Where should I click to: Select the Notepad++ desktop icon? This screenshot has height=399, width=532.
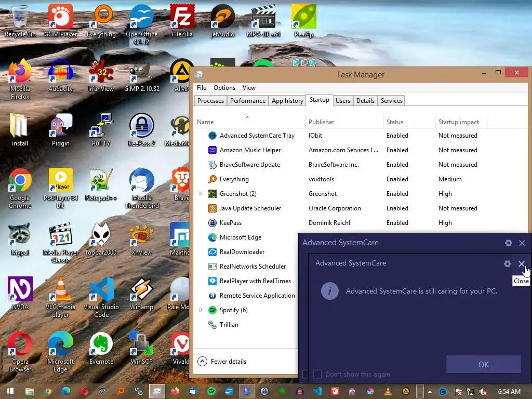tap(101, 185)
